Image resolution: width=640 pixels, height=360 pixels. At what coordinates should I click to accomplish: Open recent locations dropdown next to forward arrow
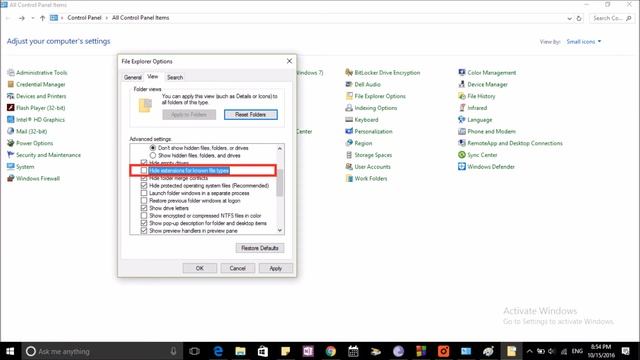click(x=33, y=18)
